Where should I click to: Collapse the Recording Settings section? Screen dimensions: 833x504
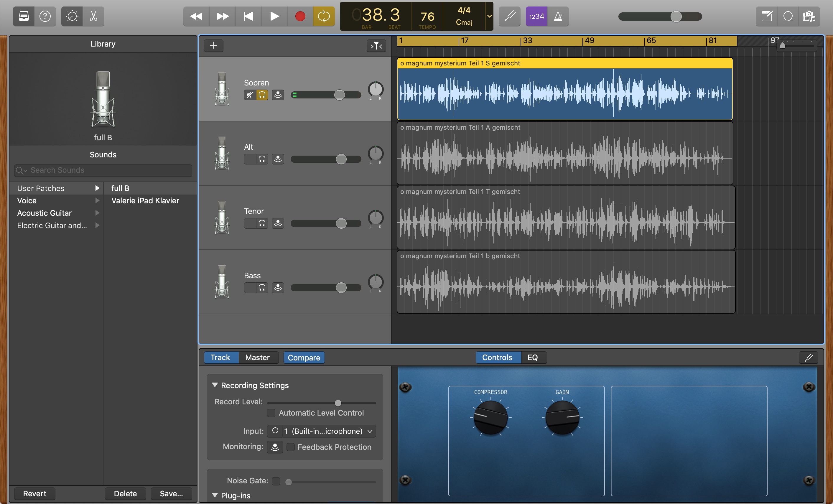pyautogui.click(x=215, y=385)
